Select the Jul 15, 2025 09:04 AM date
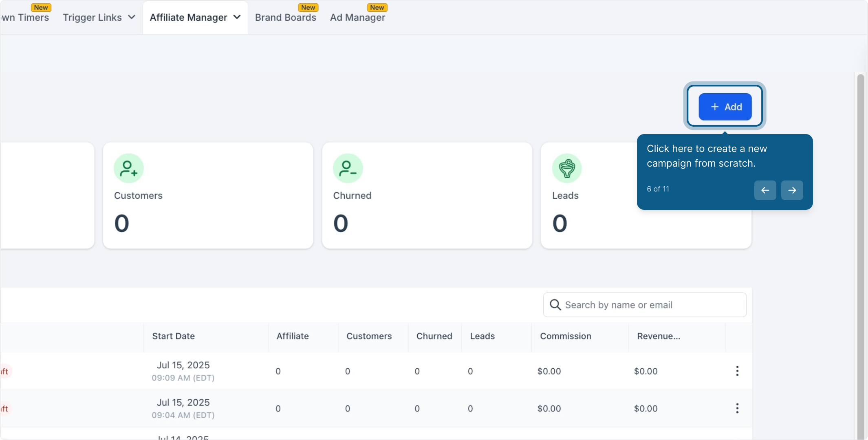This screenshot has width=868, height=440. [183, 408]
